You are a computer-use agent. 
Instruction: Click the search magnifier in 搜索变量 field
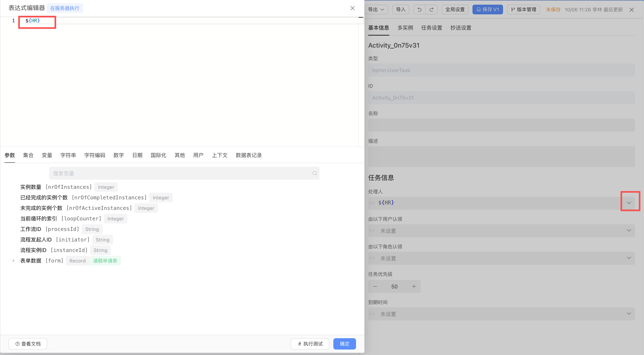point(314,173)
